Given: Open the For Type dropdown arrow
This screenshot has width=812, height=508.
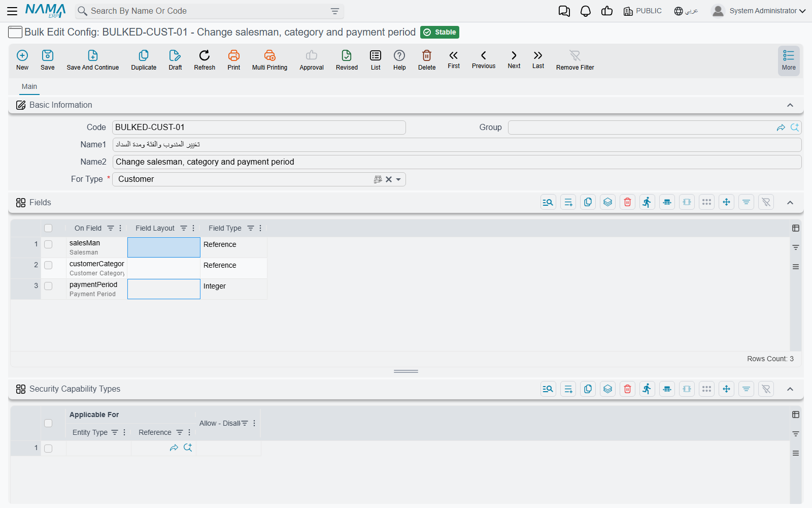Looking at the screenshot, I should [398, 179].
